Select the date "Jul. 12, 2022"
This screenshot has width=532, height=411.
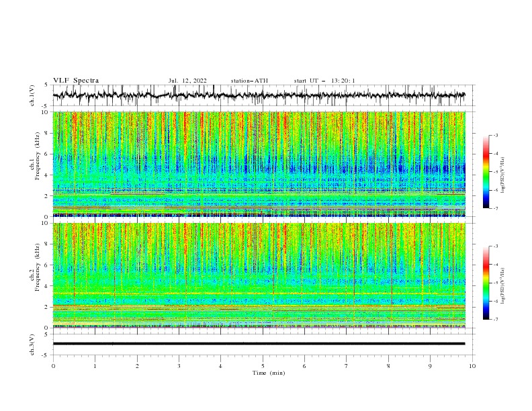[x=187, y=81]
